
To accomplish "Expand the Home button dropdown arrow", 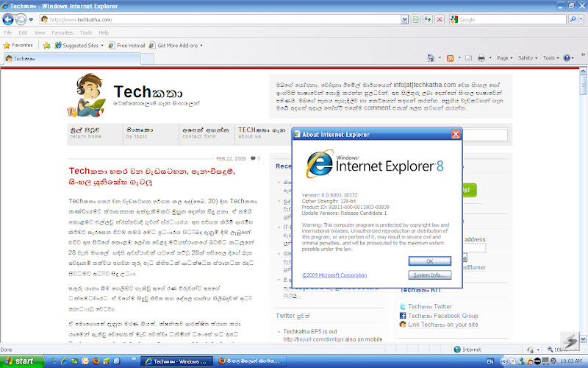I will [440, 58].
